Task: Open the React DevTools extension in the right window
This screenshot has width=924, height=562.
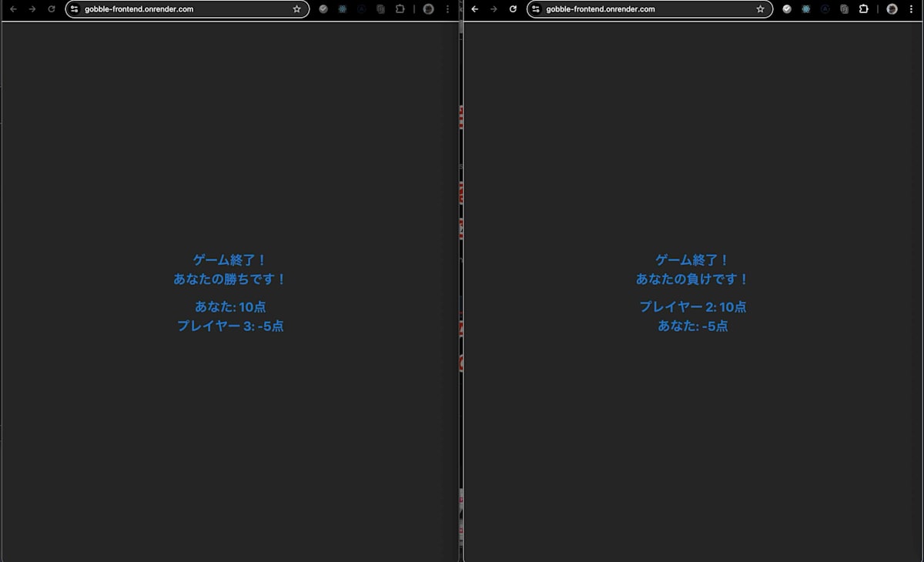Action: click(806, 9)
